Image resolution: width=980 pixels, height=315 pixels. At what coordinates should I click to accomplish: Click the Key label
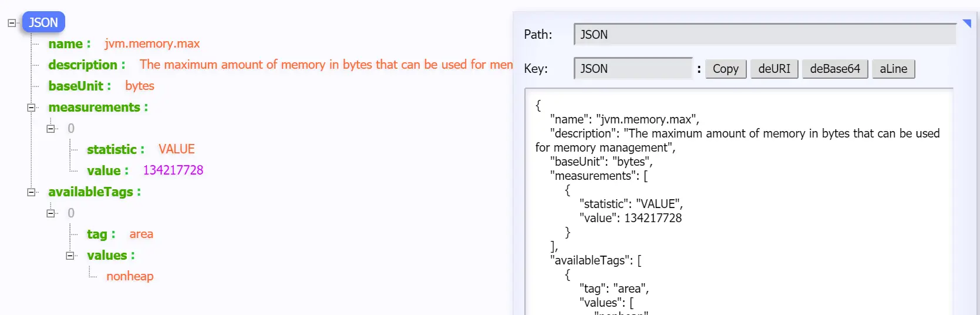point(536,69)
